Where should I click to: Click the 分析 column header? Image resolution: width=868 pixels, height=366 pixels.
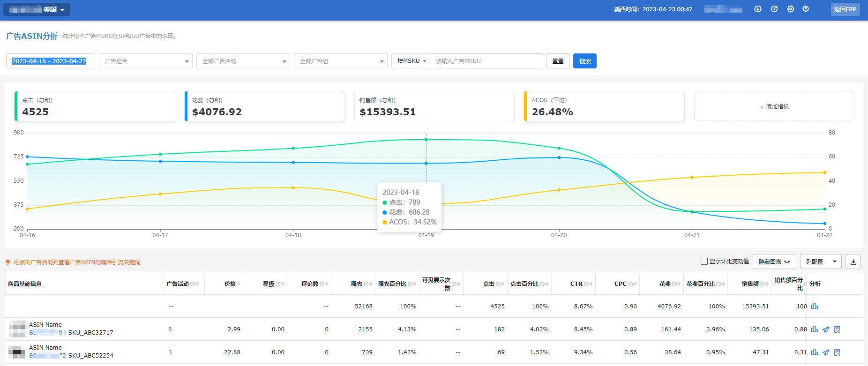point(815,284)
